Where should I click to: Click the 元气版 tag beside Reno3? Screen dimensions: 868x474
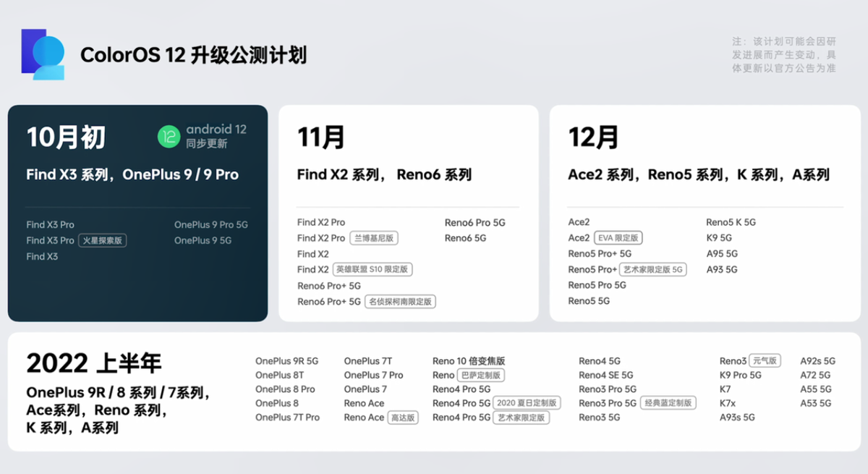[765, 360]
